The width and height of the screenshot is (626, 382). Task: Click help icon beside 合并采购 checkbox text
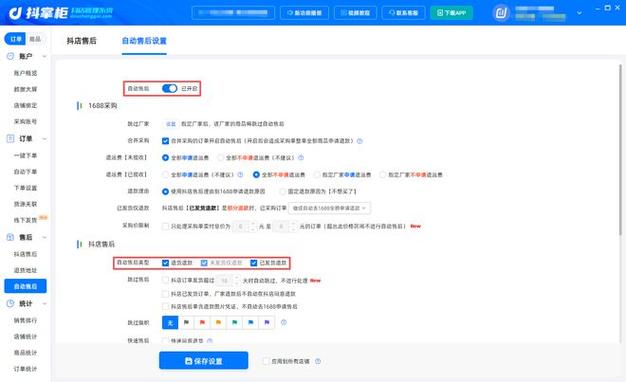coord(360,141)
